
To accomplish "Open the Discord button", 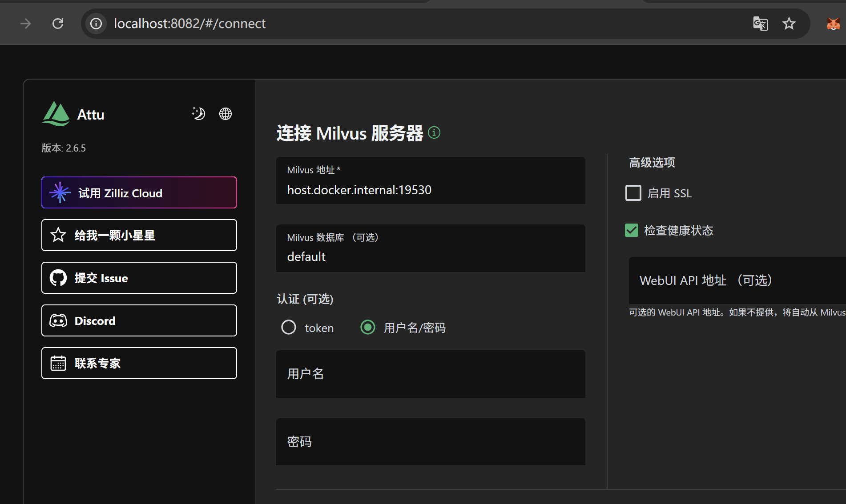I will (139, 320).
